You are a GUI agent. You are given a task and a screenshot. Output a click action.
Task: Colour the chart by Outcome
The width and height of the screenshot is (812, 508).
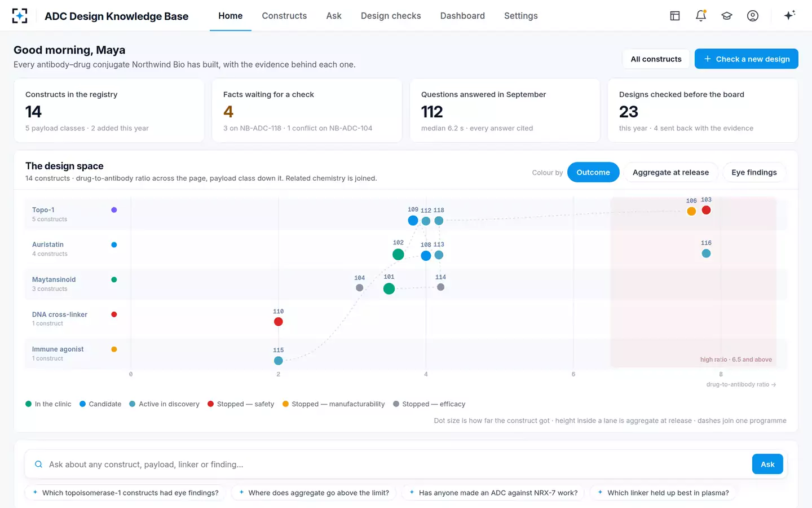tap(593, 172)
